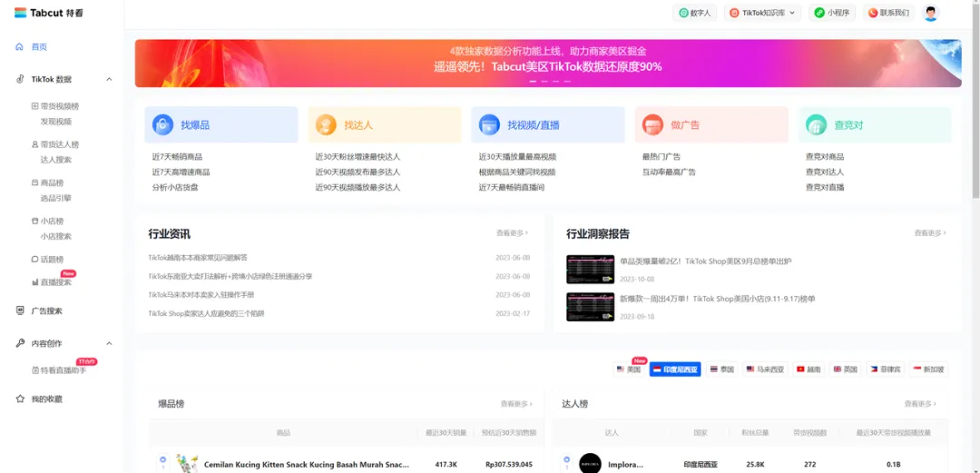The image size is (980, 473).
Task: Open the TikTok知识库 dropdown
Action: pyautogui.click(x=762, y=13)
